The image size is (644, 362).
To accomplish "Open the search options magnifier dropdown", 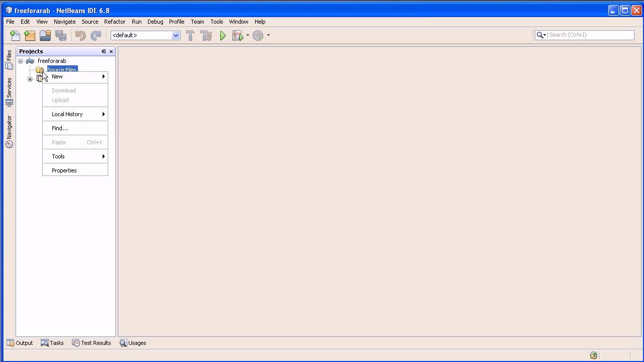I will pyautogui.click(x=541, y=35).
